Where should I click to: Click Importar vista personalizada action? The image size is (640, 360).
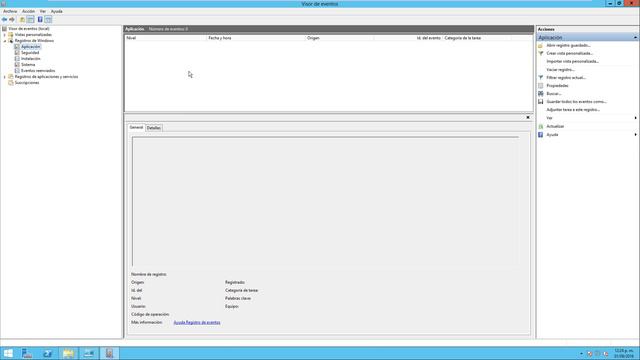[x=572, y=62]
